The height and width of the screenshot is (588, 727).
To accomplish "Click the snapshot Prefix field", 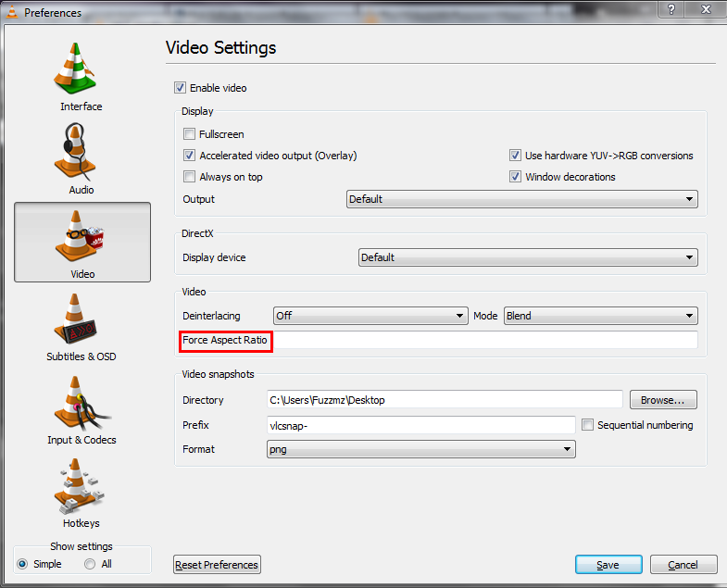I will 421,425.
